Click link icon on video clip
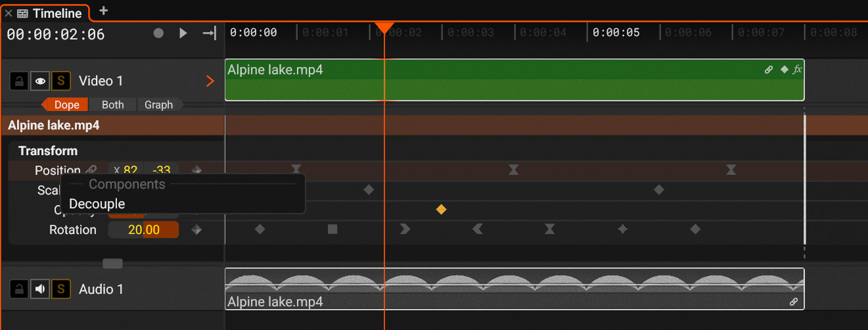The width and height of the screenshot is (868, 330). point(769,70)
